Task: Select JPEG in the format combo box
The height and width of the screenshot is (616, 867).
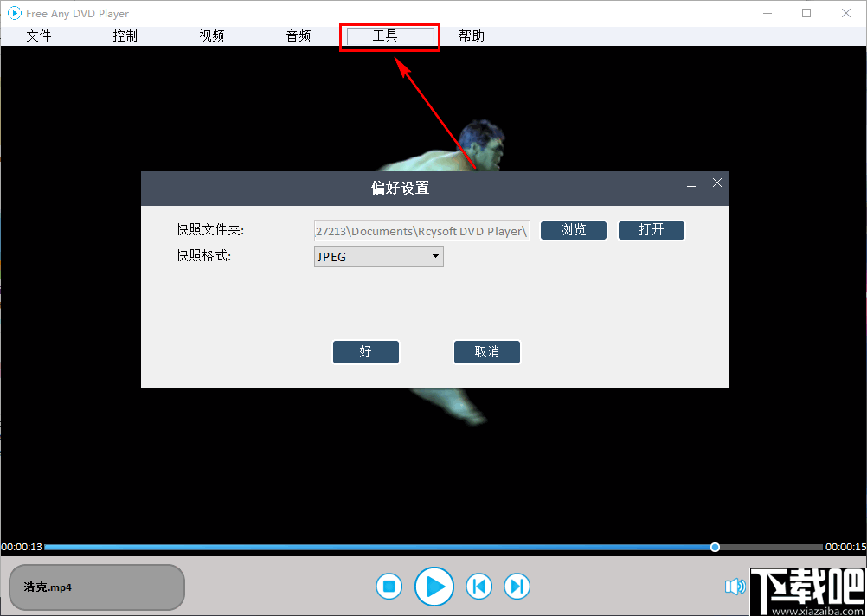Action: pos(378,256)
